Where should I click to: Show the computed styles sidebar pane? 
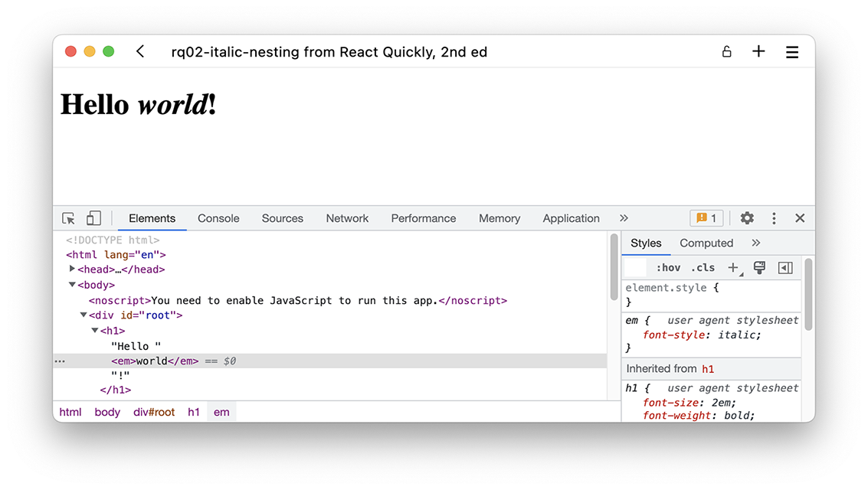[785, 267]
